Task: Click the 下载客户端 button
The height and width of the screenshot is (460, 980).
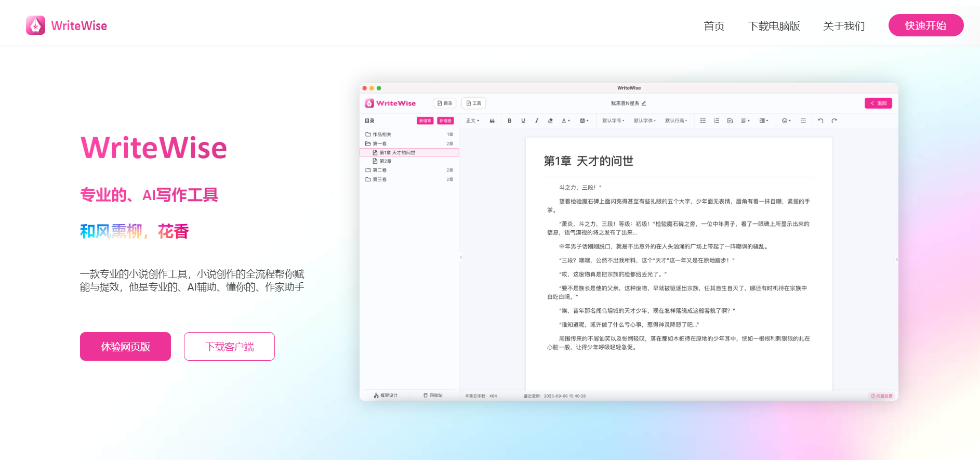Action: (x=229, y=346)
